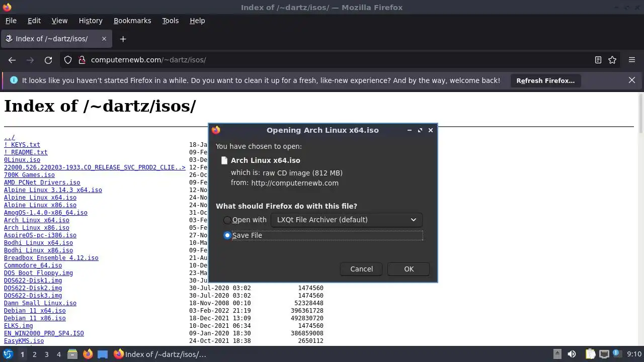Viewport: 644px width, 362px height.
Task: Click the clock showing 9:10
Action: pos(634,354)
